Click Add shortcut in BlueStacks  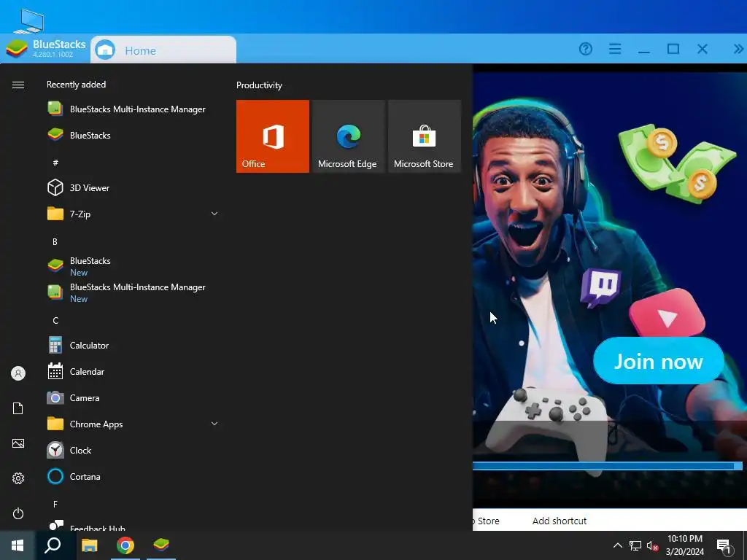pyautogui.click(x=560, y=521)
